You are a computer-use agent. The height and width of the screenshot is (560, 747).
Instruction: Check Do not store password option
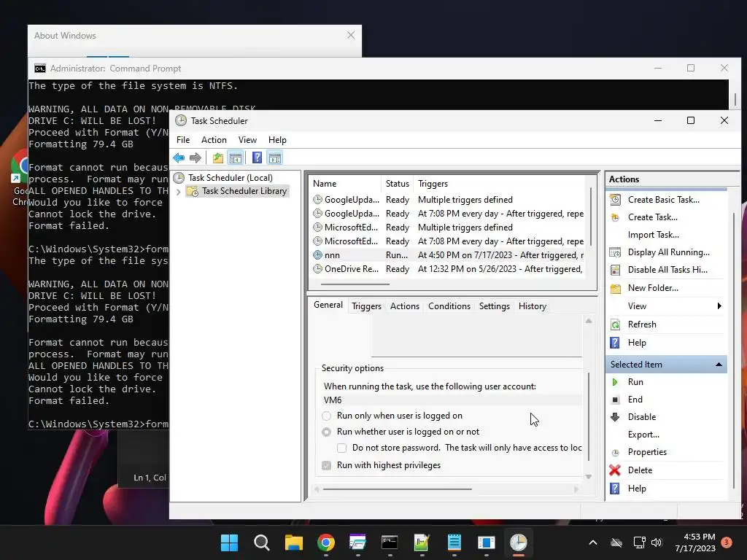coord(341,448)
